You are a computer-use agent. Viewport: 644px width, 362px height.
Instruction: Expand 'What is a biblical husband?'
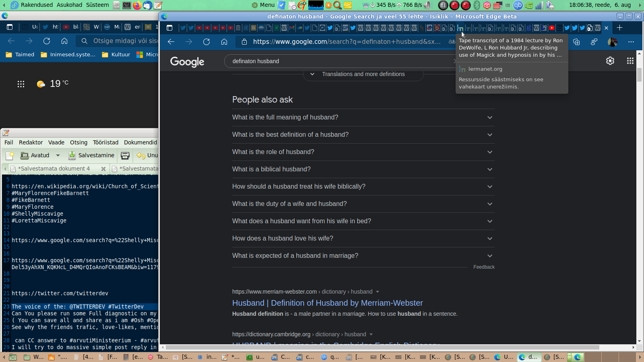point(363,169)
